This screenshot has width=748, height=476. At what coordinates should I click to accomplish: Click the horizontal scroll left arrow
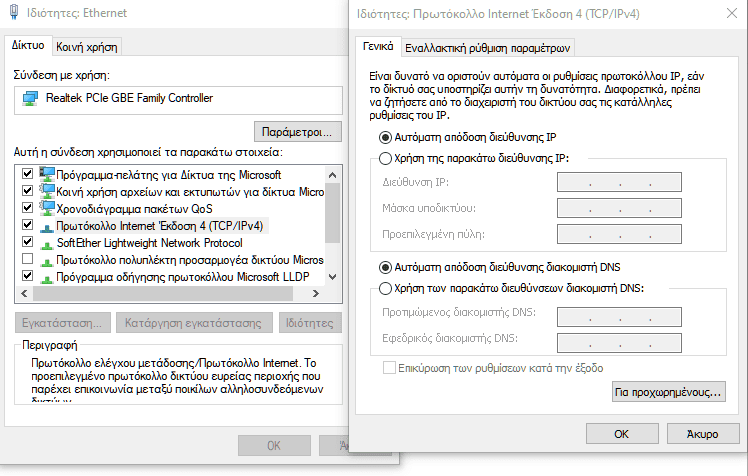[24, 293]
